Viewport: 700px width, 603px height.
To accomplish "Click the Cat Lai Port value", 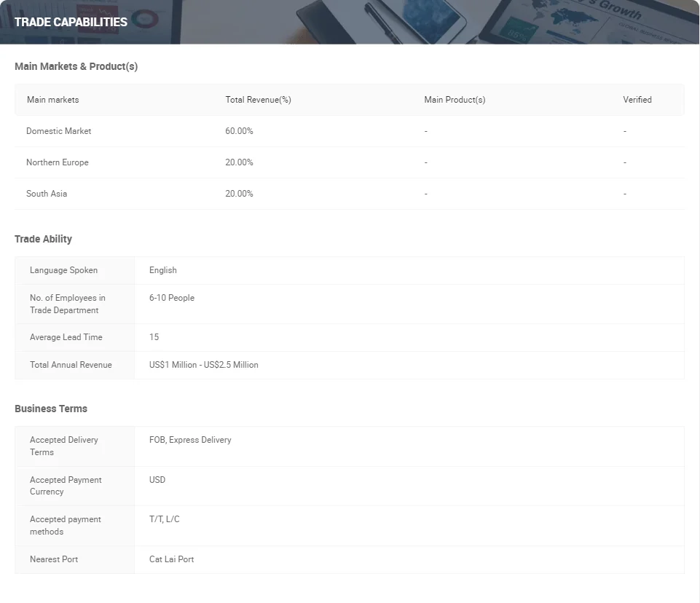I will coord(171,559).
